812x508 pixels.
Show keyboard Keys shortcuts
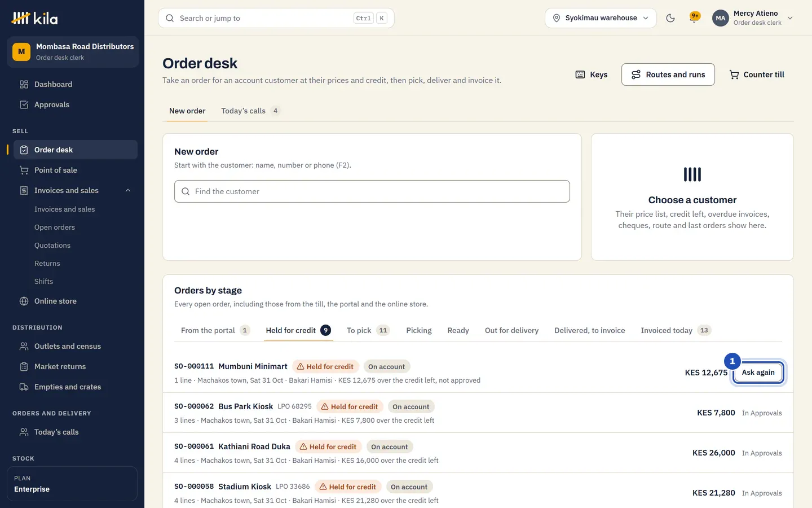click(592, 75)
